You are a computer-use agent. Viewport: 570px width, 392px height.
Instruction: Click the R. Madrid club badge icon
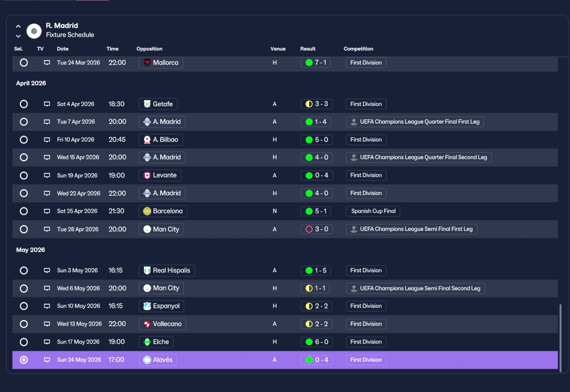(34, 31)
